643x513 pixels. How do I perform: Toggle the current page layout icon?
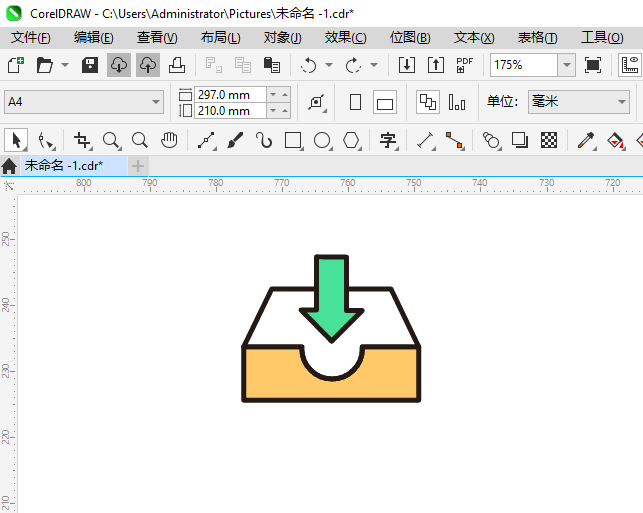457,102
